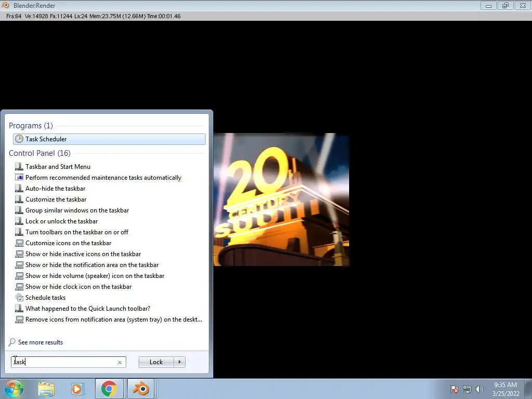The image size is (532, 399).
Task: Click the monitor icon beside Customize icons on the taskbar
Action: click(19, 243)
